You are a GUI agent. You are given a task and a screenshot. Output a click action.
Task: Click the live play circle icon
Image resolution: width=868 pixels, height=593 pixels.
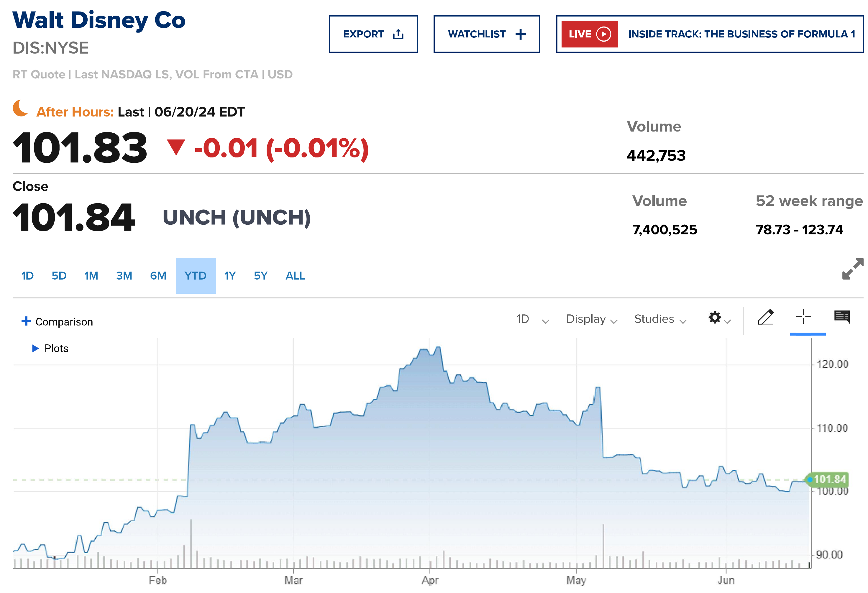(603, 34)
